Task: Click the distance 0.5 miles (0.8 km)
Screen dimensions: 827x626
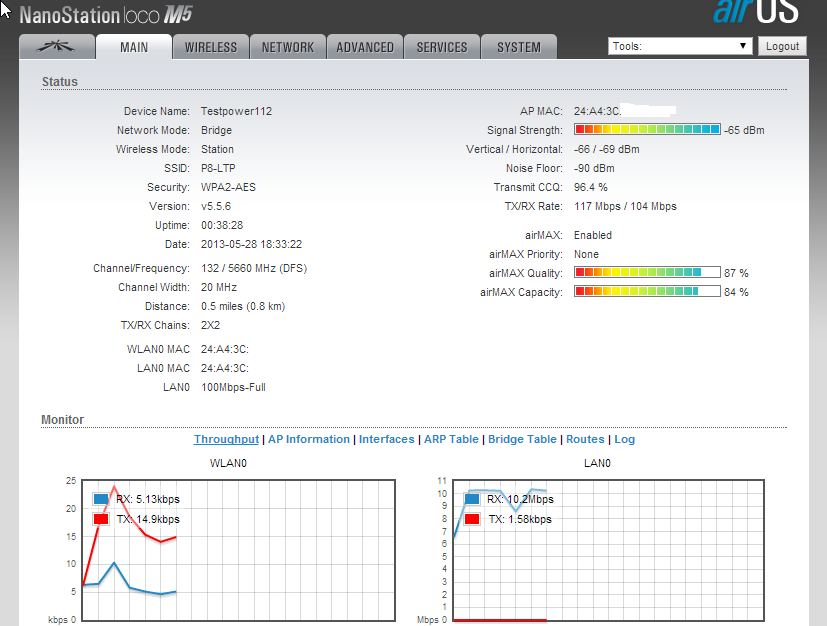Action: (x=243, y=306)
